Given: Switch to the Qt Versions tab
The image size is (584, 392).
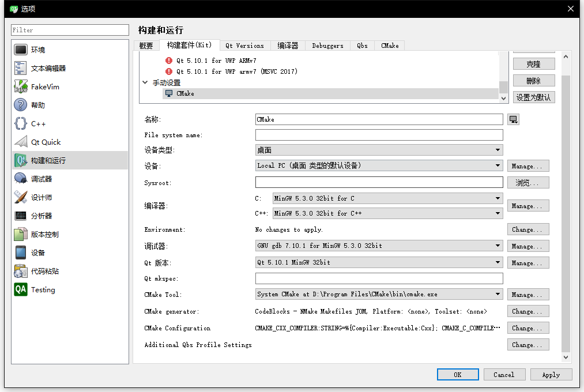Looking at the screenshot, I should tap(244, 45).
